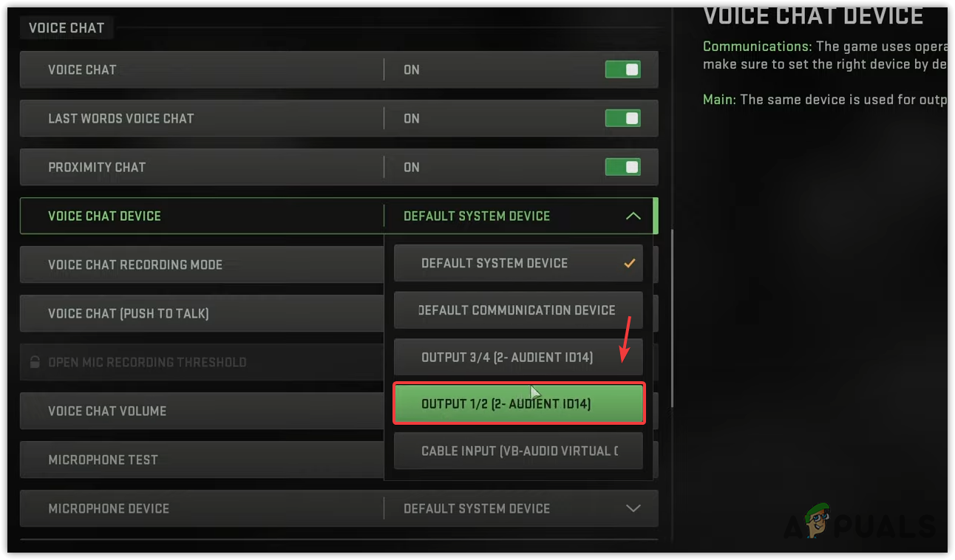Click the Microphone Device label
Image resolution: width=955 pixels, height=560 pixels.
tap(109, 508)
